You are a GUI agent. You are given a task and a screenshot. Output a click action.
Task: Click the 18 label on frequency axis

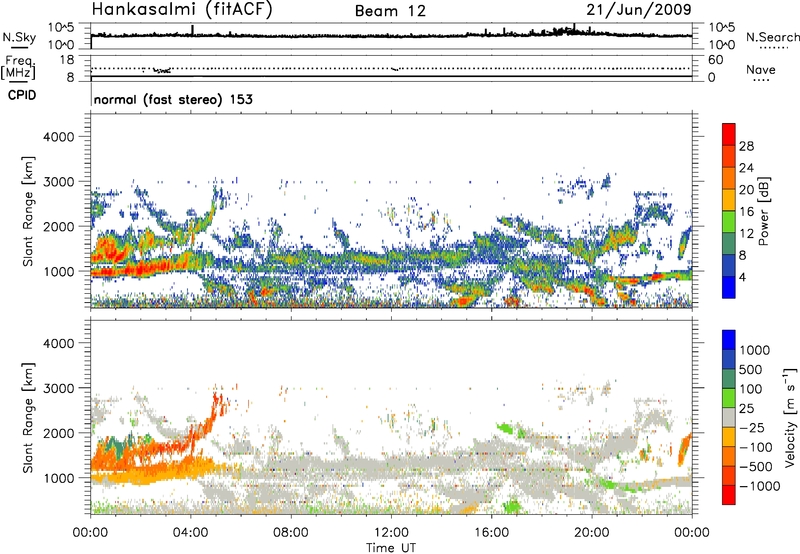pos(67,60)
